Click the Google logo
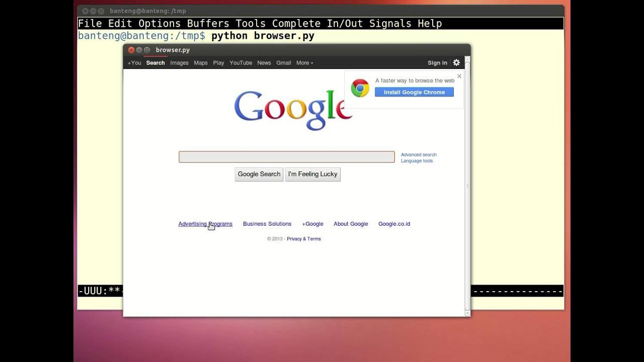The width and height of the screenshot is (644, 362). click(x=293, y=110)
